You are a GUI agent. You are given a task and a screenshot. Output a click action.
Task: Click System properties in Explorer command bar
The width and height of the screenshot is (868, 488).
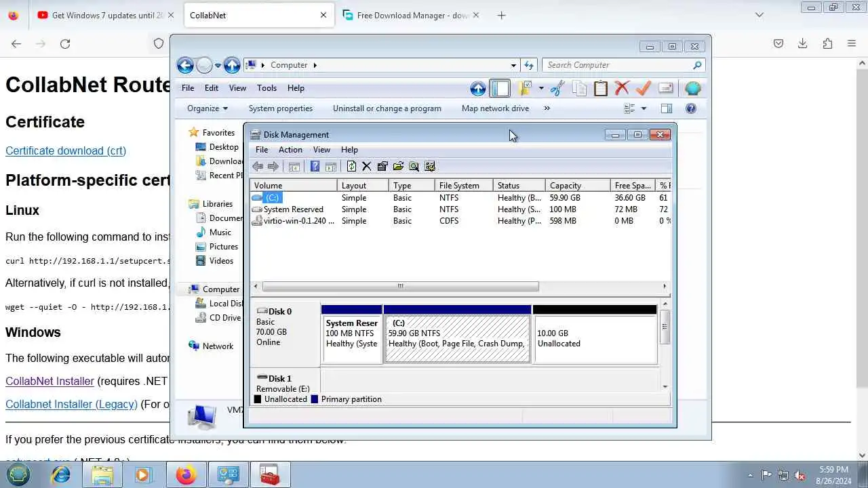[x=281, y=108]
